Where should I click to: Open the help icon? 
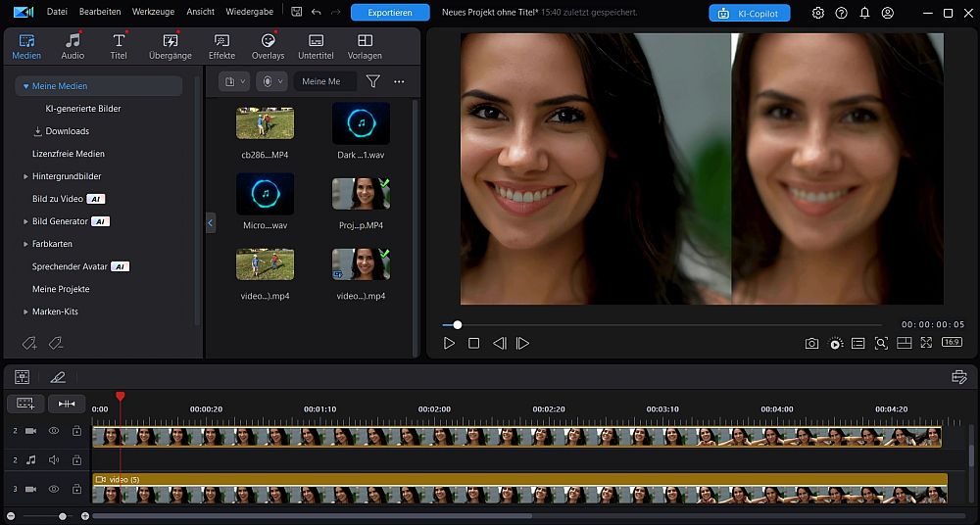pos(841,13)
